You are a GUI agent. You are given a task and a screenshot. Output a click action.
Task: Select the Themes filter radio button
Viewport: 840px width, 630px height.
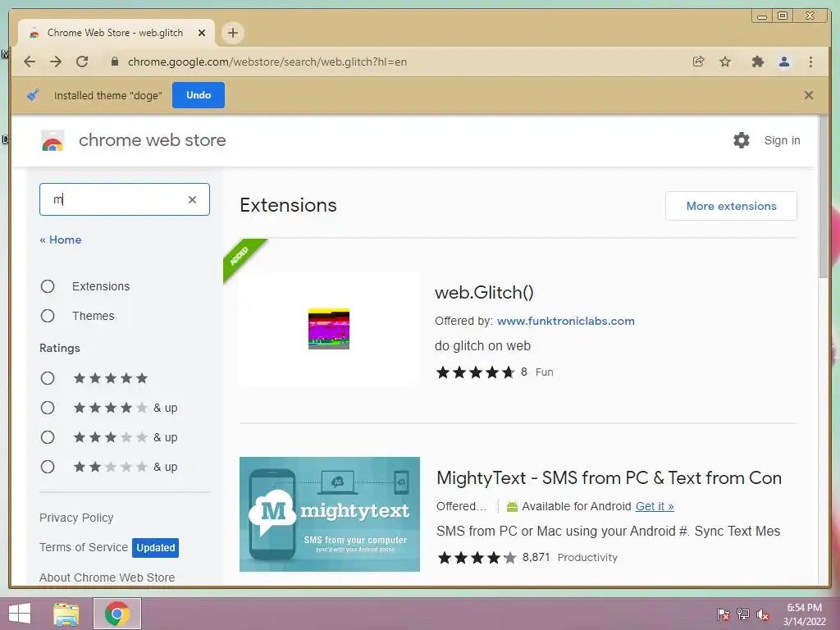click(x=48, y=316)
